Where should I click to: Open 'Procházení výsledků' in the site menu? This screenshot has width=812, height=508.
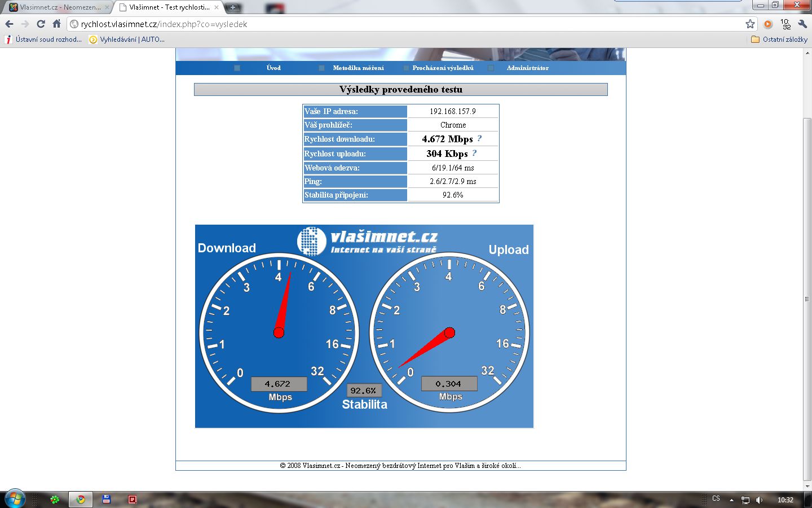pyautogui.click(x=443, y=68)
